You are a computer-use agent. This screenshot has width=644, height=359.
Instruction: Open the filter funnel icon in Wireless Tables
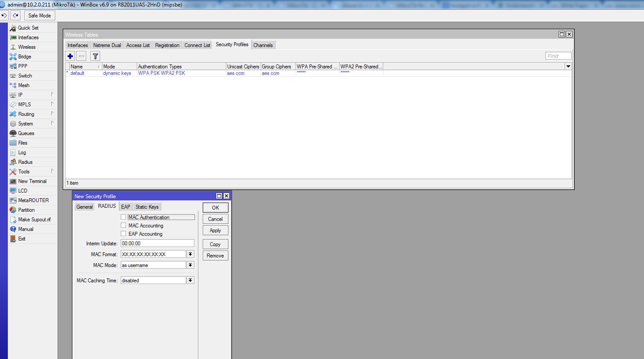(x=95, y=56)
